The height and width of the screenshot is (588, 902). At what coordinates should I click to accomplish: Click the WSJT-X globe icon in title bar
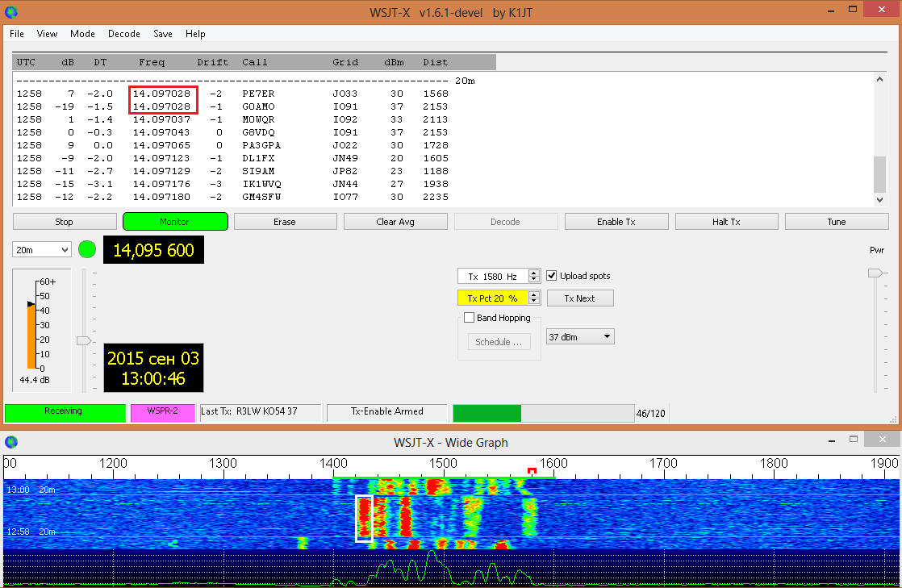(10, 12)
